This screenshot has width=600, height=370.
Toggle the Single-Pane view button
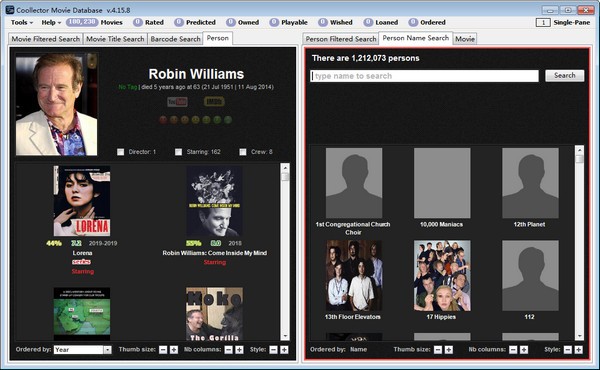pos(543,23)
